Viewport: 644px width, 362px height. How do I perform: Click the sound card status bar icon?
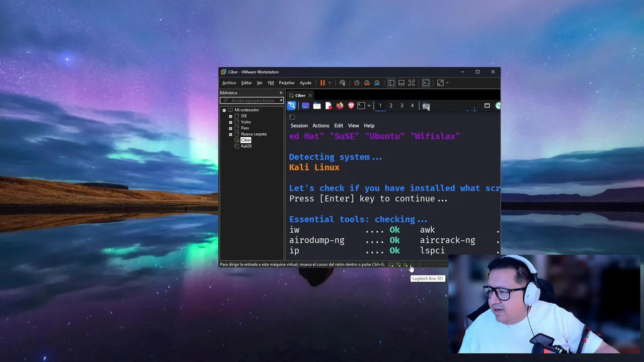click(x=405, y=264)
